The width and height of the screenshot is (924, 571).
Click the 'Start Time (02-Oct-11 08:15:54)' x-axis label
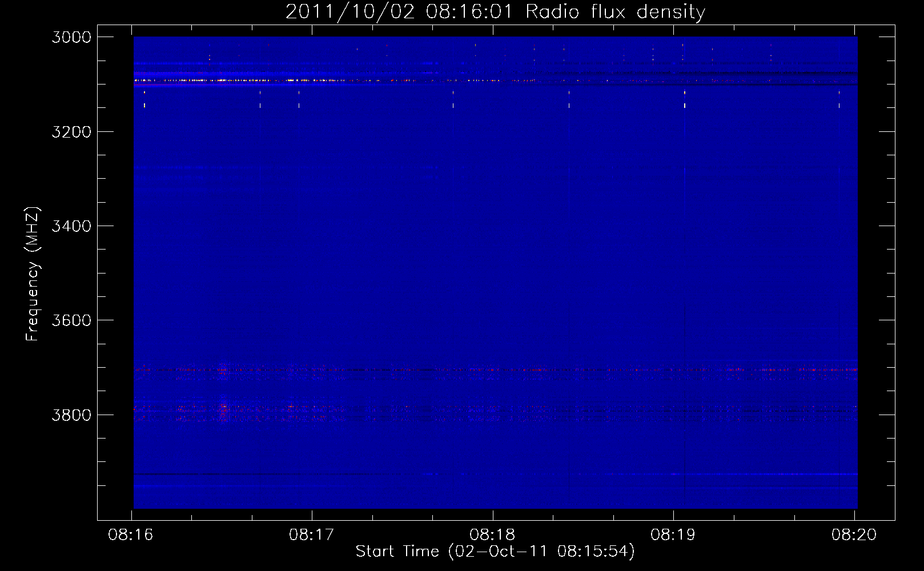pos(495,552)
